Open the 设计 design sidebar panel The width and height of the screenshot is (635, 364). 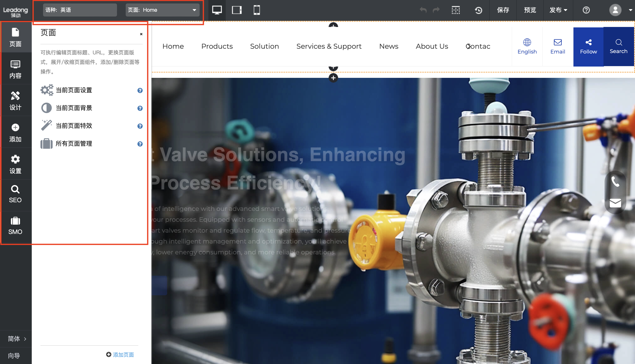tap(15, 100)
